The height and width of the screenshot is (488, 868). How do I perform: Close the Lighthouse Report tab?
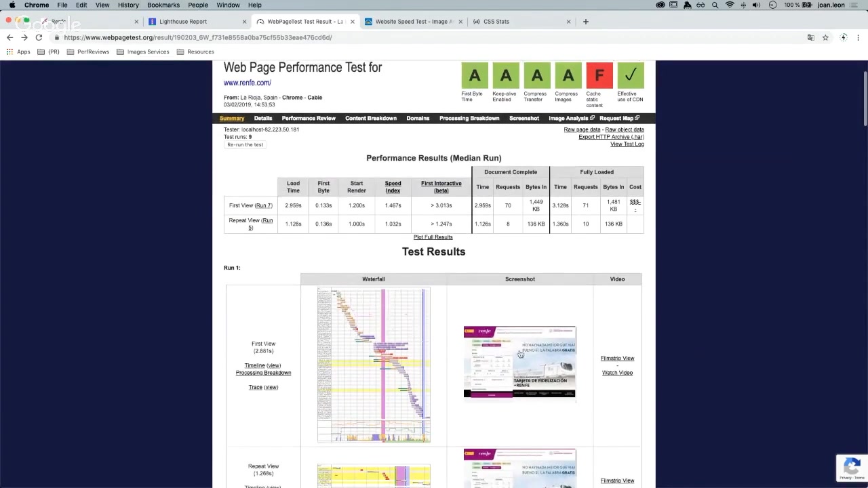point(244,22)
